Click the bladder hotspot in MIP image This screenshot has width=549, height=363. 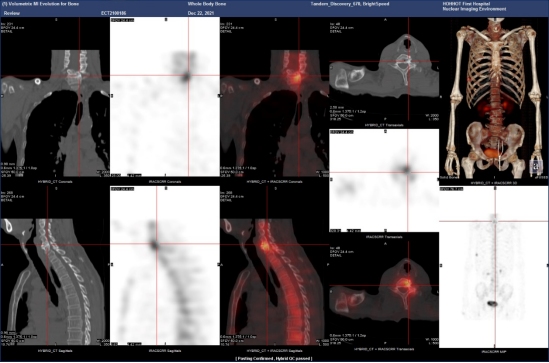(x=492, y=303)
